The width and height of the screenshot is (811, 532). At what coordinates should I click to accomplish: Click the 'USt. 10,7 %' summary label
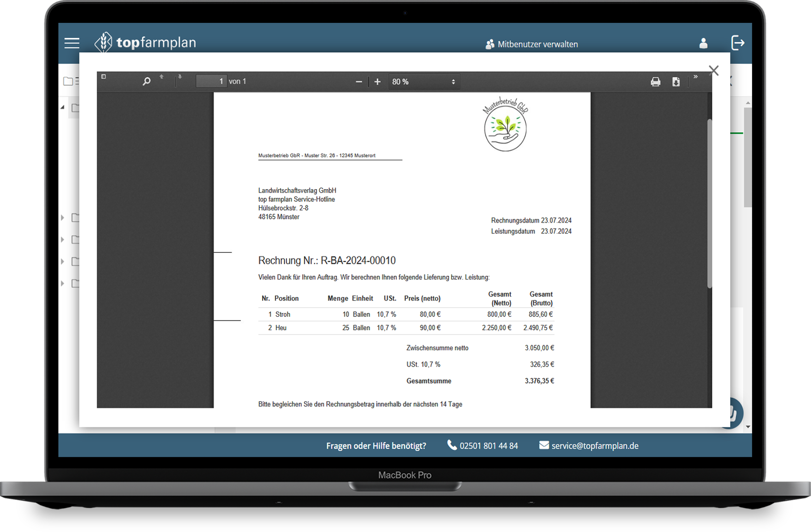[x=423, y=365]
